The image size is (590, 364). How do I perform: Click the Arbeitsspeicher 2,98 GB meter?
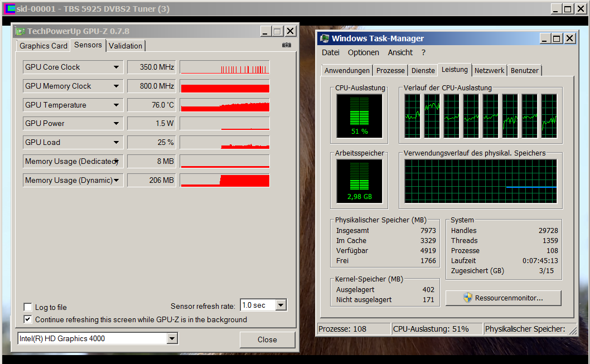pos(359,181)
